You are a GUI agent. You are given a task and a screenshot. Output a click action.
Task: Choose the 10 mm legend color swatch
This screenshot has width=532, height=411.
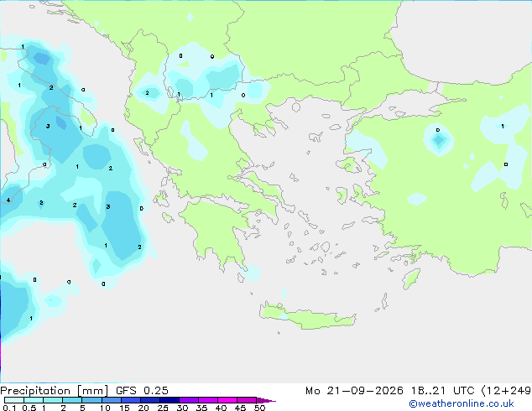[x=111, y=400]
